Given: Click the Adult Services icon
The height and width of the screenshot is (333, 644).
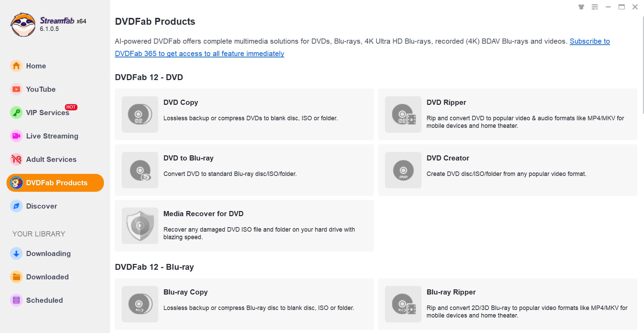Looking at the screenshot, I should pyautogui.click(x=16, y=159).
